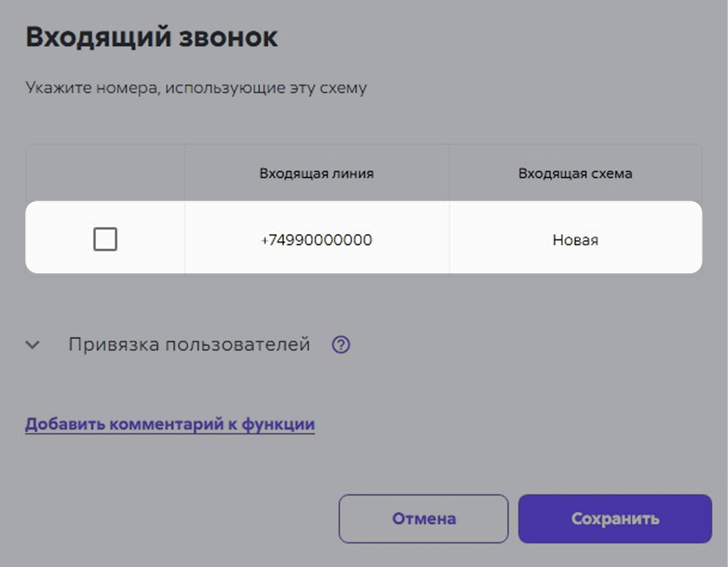
Task: Save the incoming call settings
Action: [x=615, y=519]
